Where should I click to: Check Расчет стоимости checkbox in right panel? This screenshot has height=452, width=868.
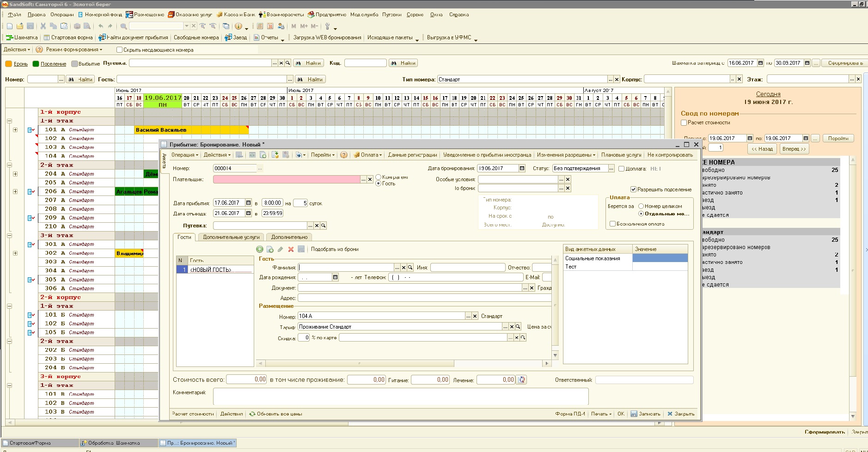click(684, 123)
